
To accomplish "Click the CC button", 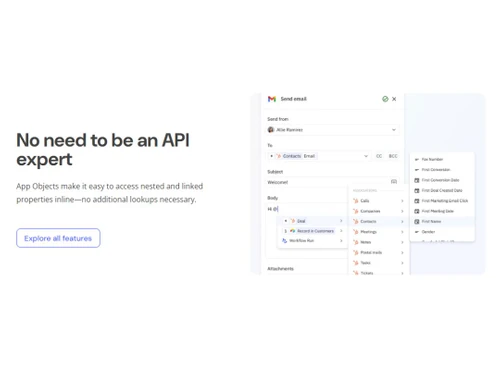I will [379, 156].
